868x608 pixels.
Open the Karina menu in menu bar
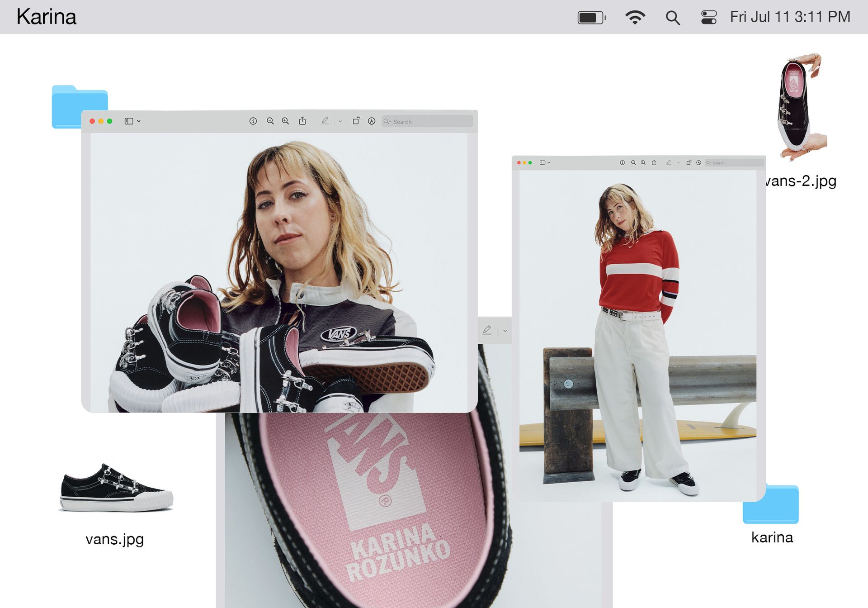pyautogui.click(x=46, y=17)
